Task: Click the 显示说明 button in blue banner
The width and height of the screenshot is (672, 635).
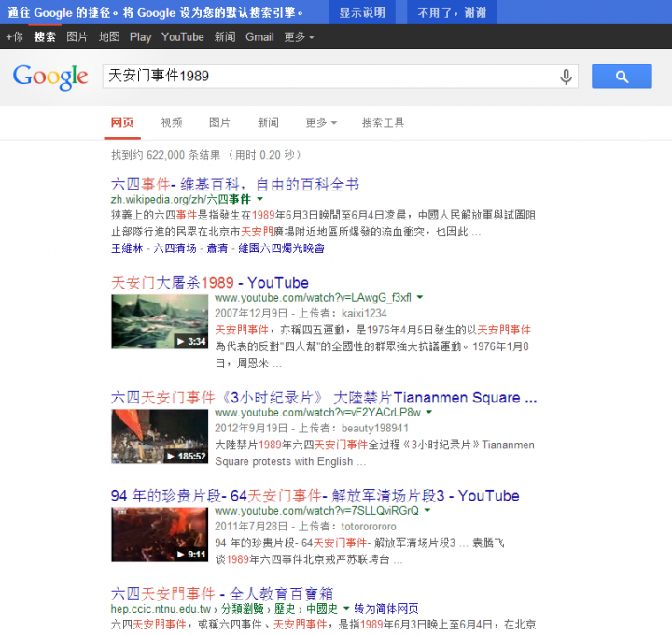Action: [x=362, y=12]
